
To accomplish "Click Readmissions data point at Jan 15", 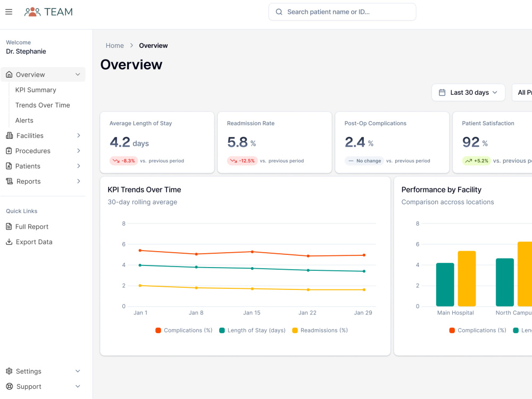I will (252, 289).
